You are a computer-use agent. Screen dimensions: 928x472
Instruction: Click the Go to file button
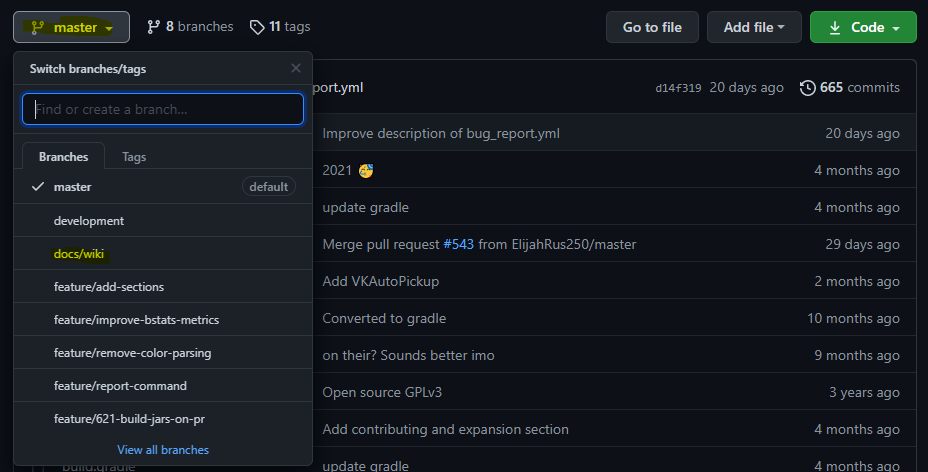pyautogui.click(x=652, y=27)
